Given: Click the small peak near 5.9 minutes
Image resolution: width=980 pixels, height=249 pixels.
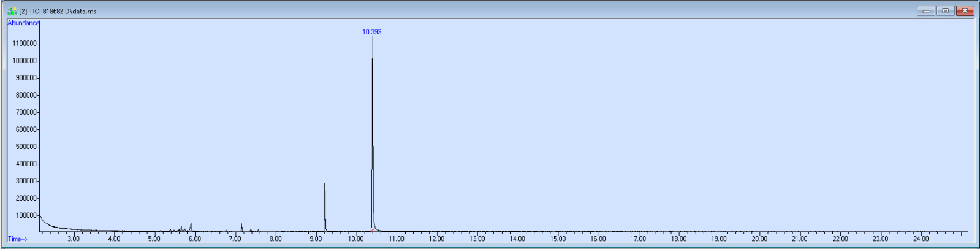Looking at the screenshot, I should click(191, 227).
